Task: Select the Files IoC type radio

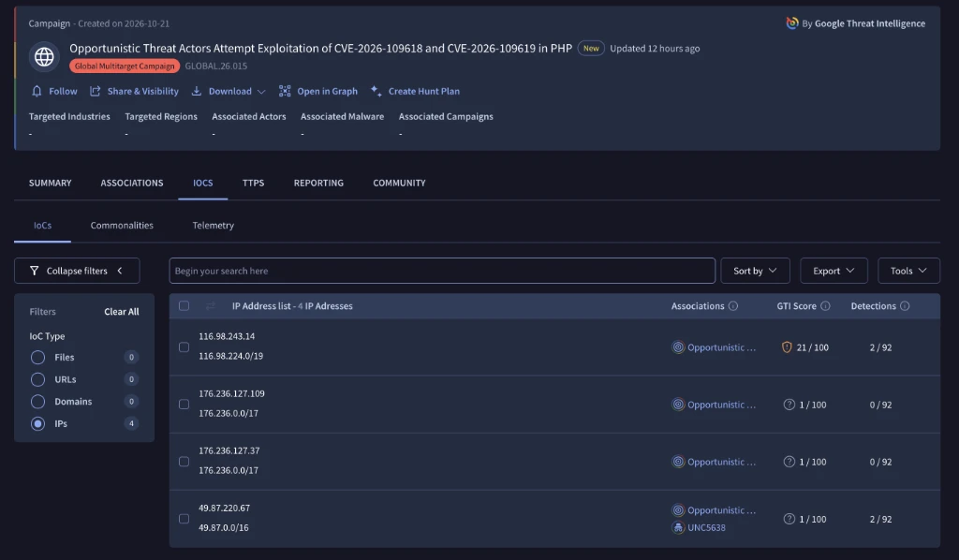Action: point(37,357)
